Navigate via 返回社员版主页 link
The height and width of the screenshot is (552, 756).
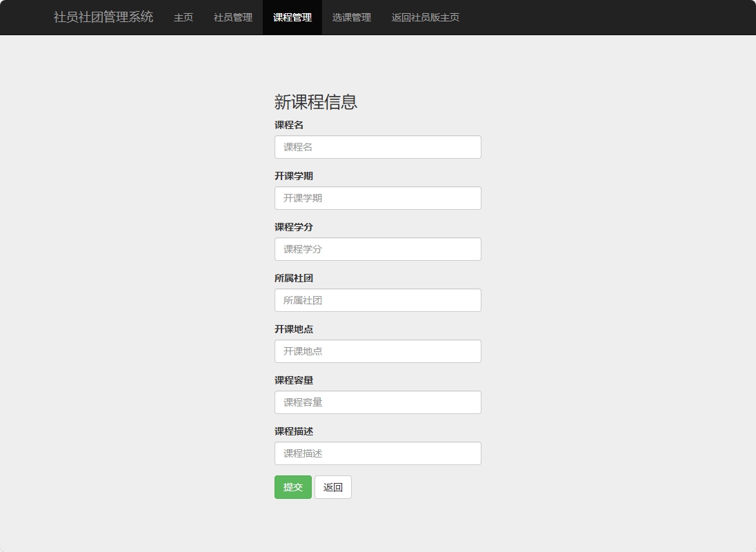click(x=426, y=17)
